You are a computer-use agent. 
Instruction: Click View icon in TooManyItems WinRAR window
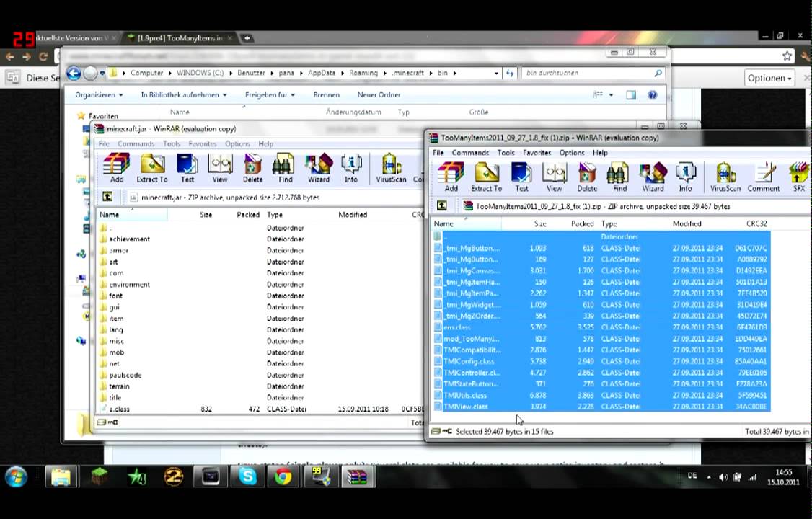click(x=554, y=177)
